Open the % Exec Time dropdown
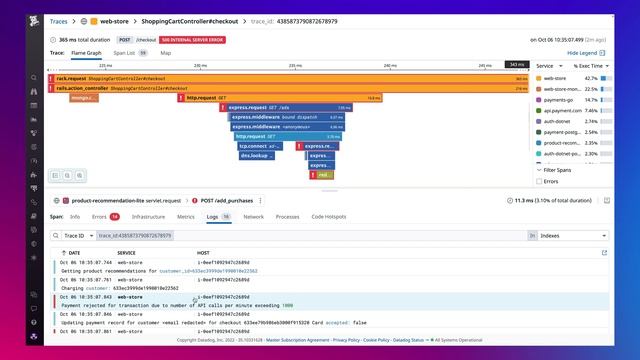Screen dimensions: 640x360 point(591,66)
